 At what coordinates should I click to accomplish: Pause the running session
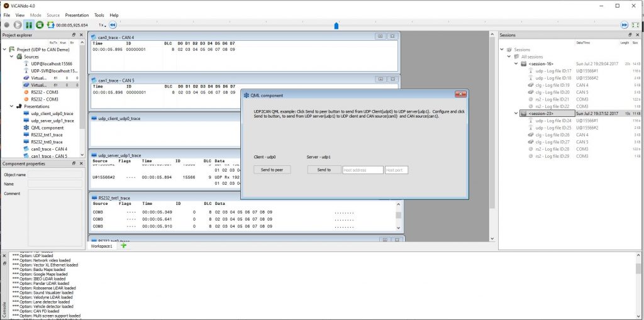point(29,25)
